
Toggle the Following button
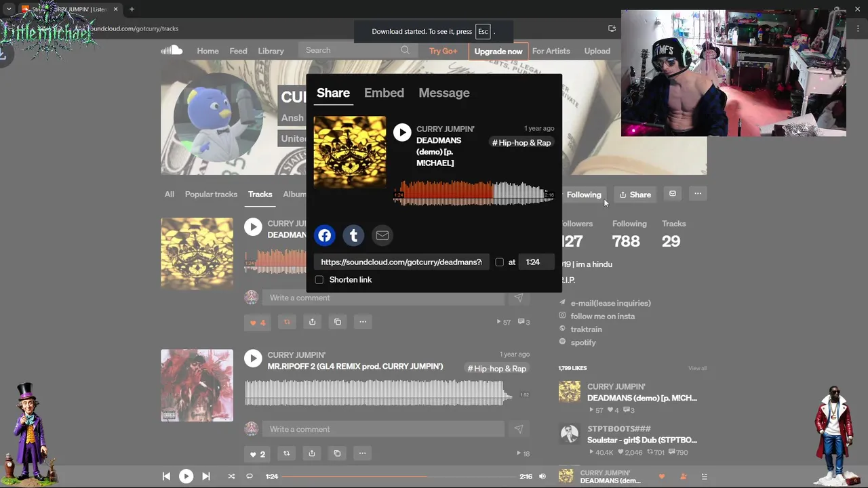[583, 195]
